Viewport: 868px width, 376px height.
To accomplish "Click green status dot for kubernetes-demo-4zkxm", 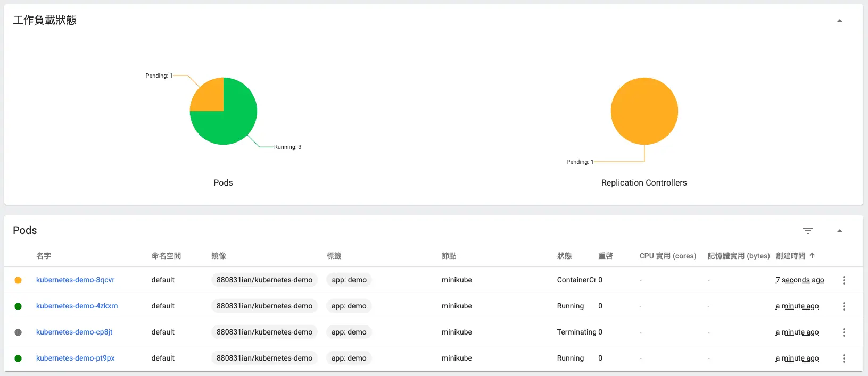I will click(x=18, y=306).
